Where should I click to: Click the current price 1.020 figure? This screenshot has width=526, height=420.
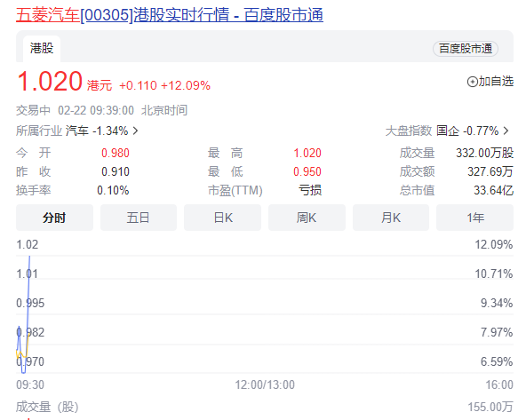[x=50, y=82]
